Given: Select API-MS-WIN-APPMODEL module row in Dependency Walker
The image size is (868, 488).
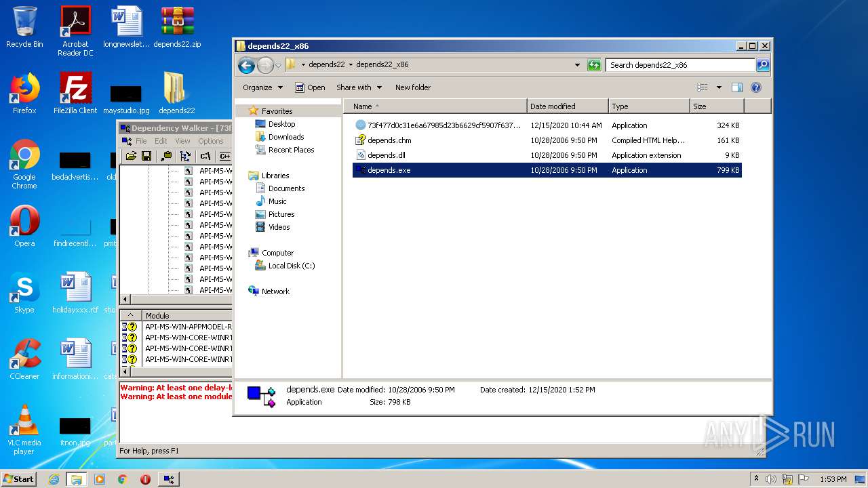Looking at the screenshot, I should click(176, 327).
